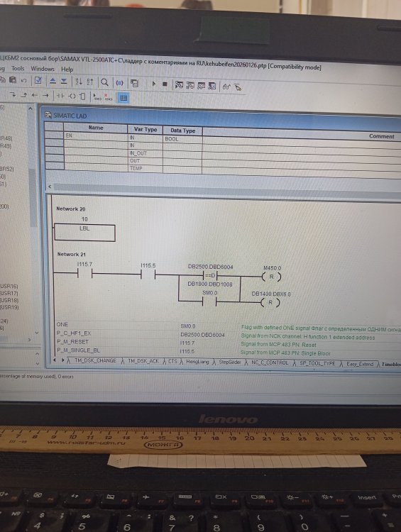Viewport: 401px width, 532px height.
Task: Open the Help menu
Action: [x=67, y=70]
